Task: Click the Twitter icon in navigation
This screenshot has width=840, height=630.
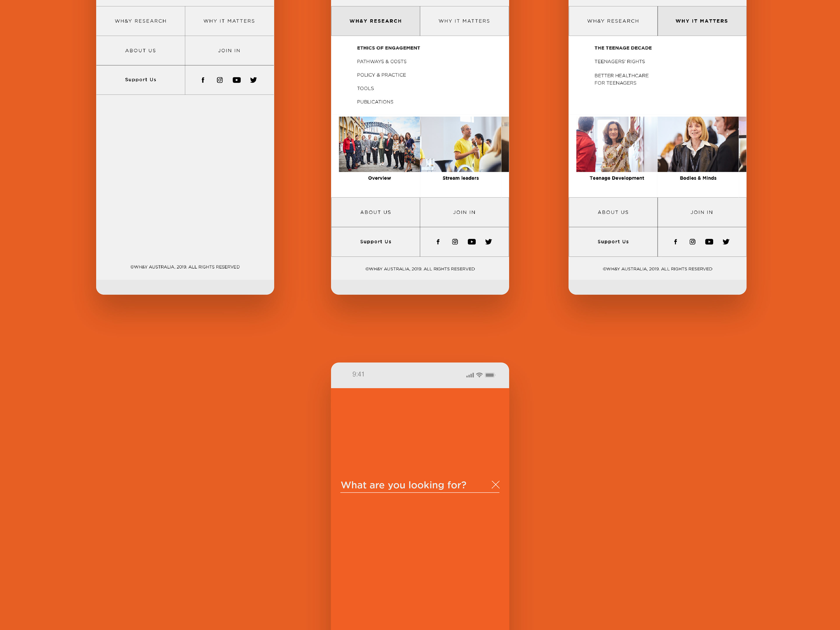Action: tap(253, 79)
